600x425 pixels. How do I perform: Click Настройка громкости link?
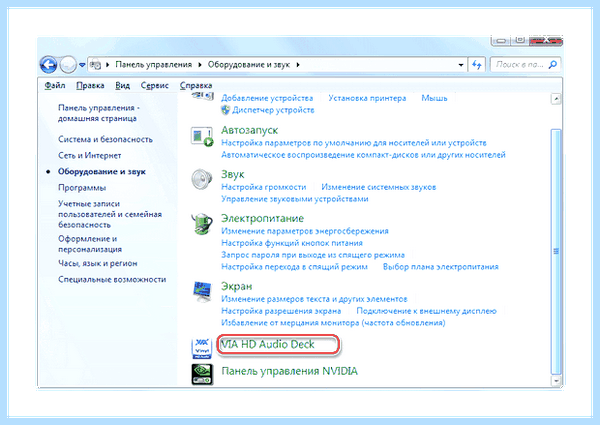pyautogui.click(x=264, y=187)
